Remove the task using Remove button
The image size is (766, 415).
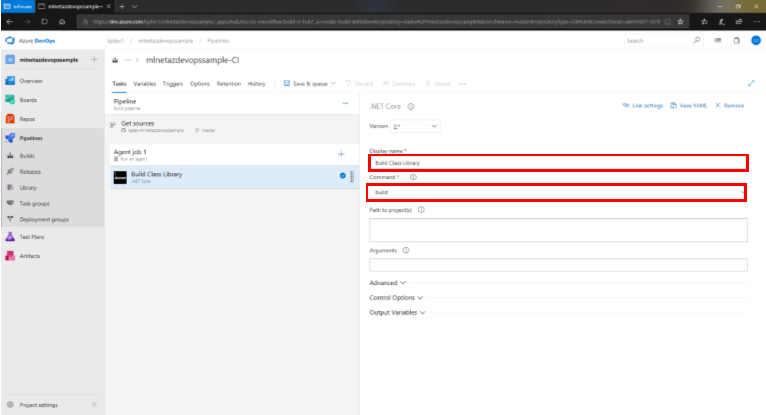pyautogui.click(x=729, y=105)
